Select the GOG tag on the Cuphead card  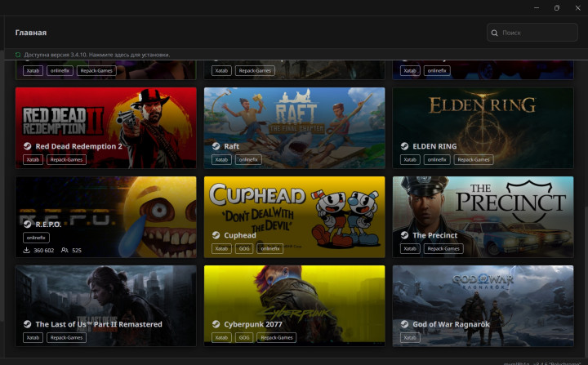point(244,248)
